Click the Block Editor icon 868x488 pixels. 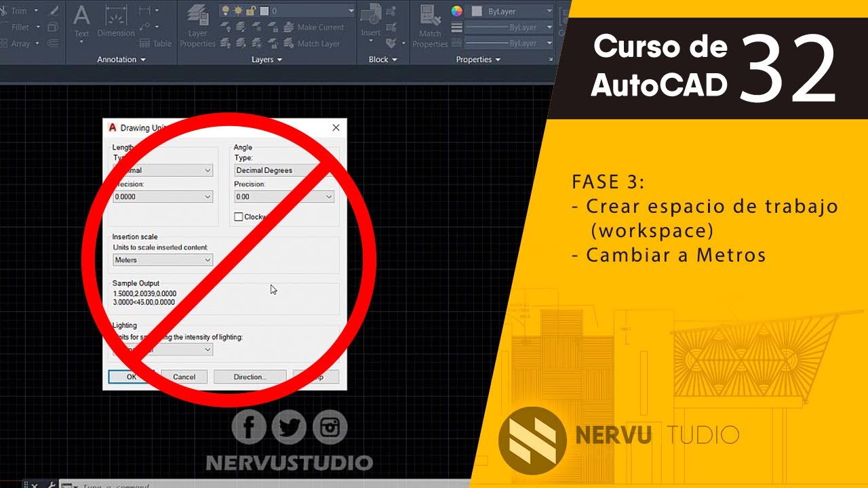[393, 27]
